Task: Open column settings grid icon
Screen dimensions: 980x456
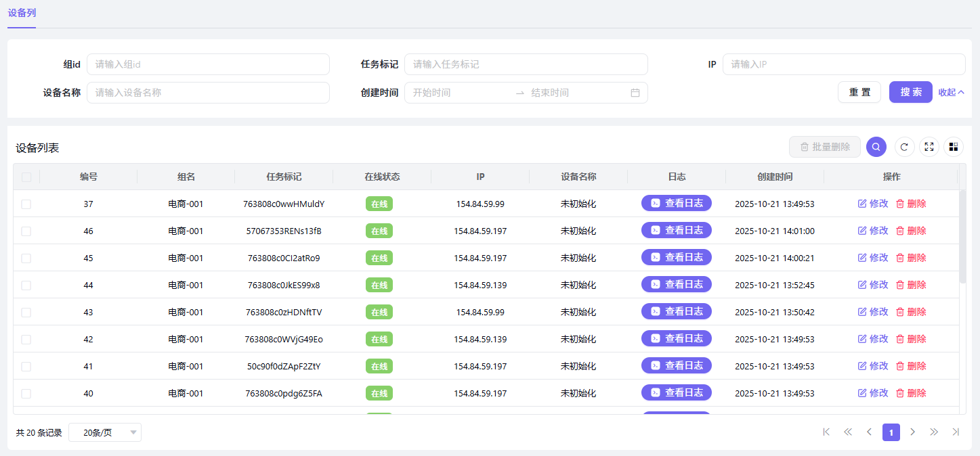Action: (953, 147)
